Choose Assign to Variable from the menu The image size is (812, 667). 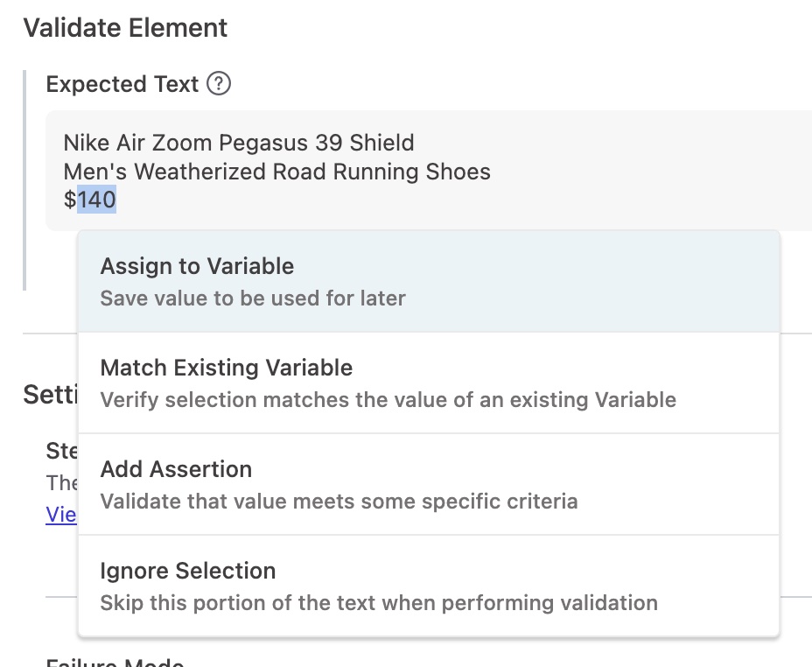[196, 266]
